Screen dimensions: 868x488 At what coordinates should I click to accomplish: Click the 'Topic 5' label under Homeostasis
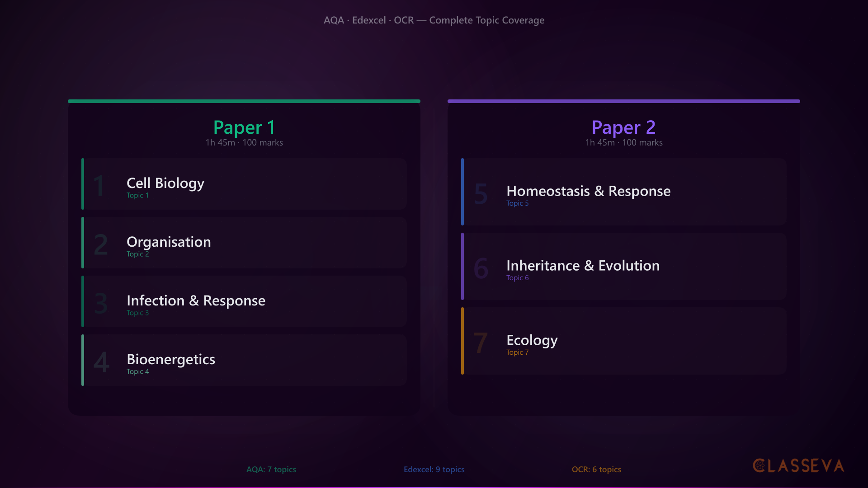pos(517,203)
